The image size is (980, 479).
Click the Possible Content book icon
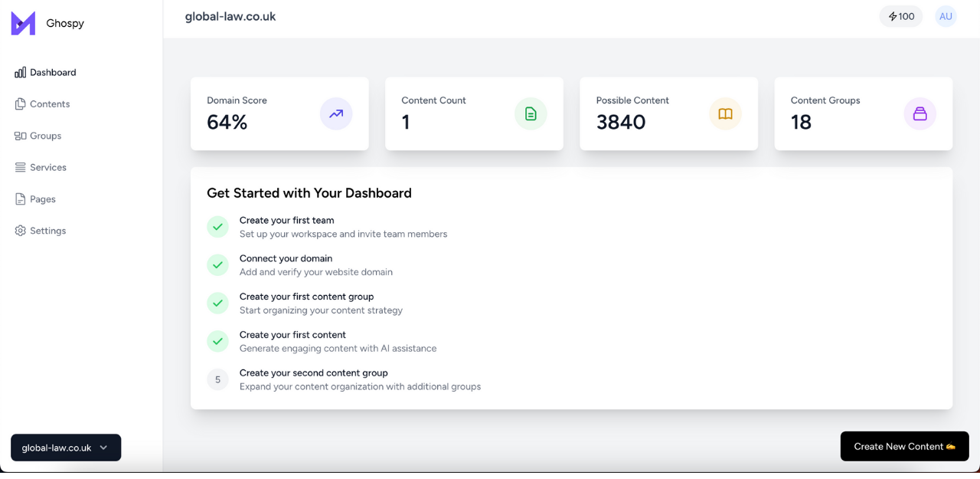725,113
